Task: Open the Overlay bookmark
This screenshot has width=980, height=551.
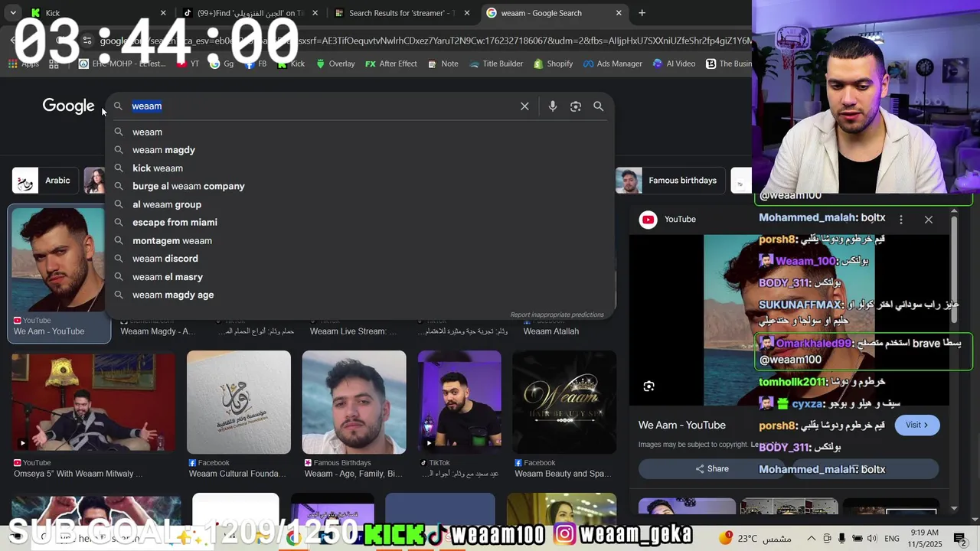Action: point(335,64)
